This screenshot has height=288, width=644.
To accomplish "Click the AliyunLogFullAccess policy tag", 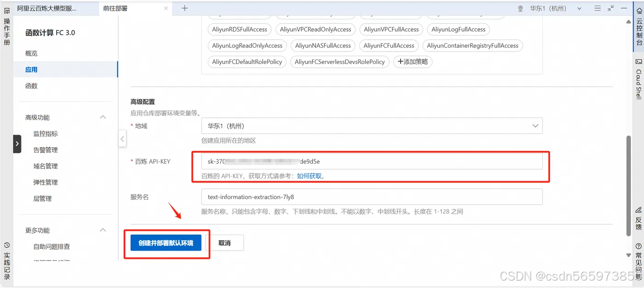I will [459, 29].
